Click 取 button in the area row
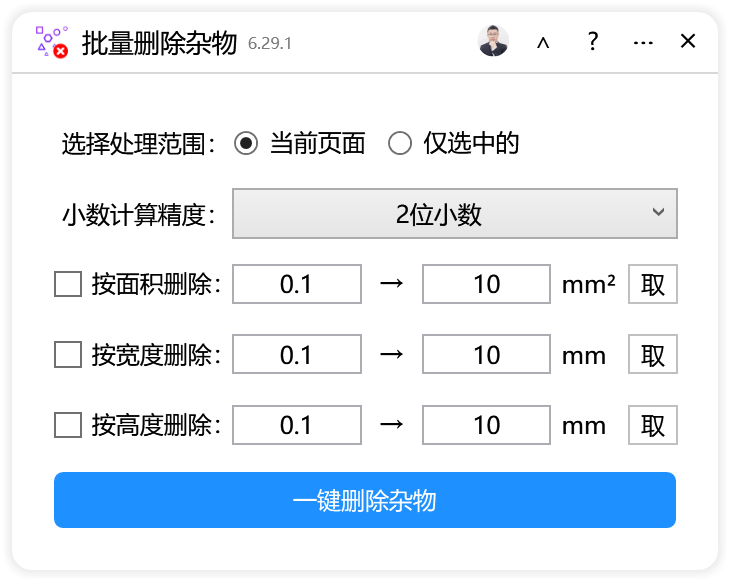This screenshot has height=582, width=730. [x=653, y=284]
